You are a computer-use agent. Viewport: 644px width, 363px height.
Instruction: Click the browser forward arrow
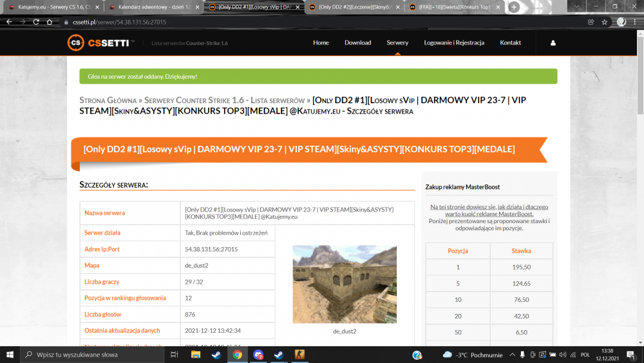tap(23, 22)
